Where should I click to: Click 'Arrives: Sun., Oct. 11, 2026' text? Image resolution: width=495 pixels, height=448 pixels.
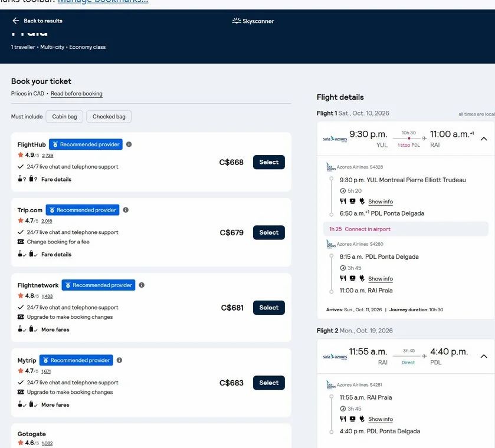pyautogui.click(x=354, y=310)
